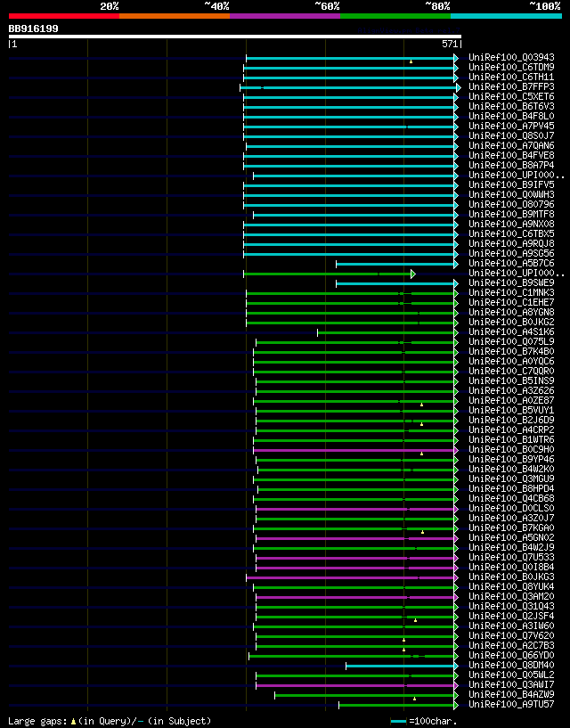Click the UniRef100_B5VUY1 label
The image size is (570, 728).
511,411
